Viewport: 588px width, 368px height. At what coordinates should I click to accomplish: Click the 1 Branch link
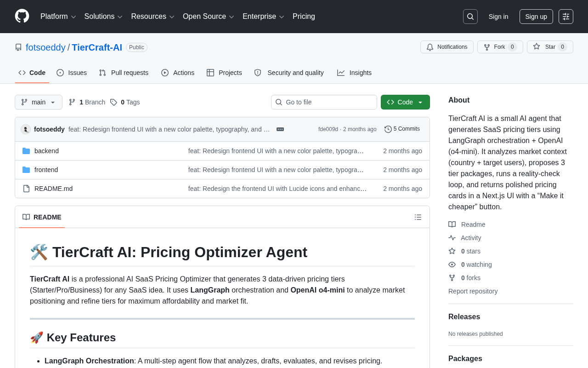point(87,102)
